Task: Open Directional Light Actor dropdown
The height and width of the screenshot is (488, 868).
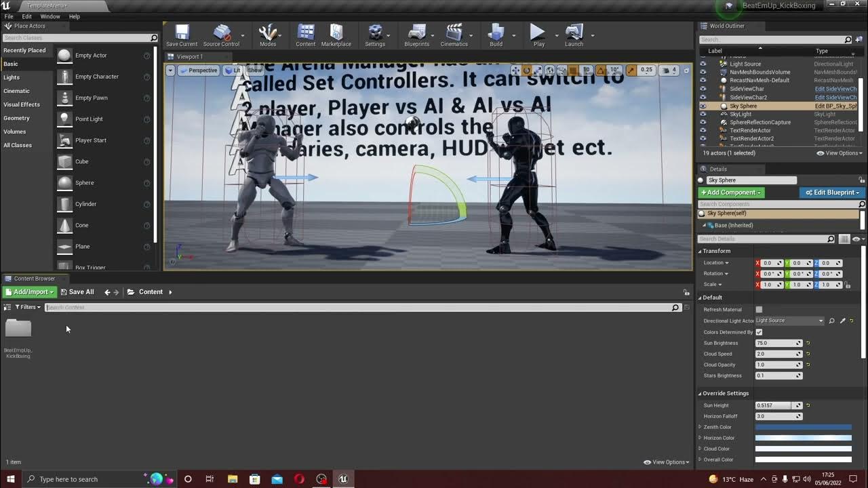Action: pos(790,321)
